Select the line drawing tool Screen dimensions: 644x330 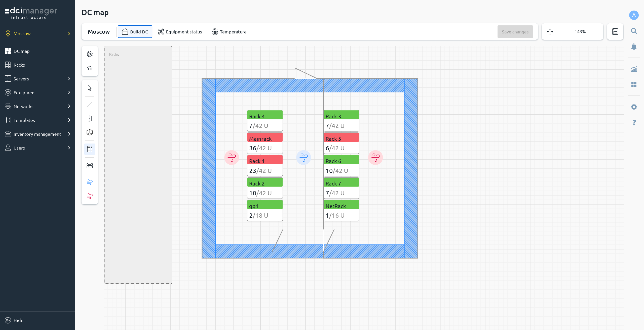[x=90, y=105]
